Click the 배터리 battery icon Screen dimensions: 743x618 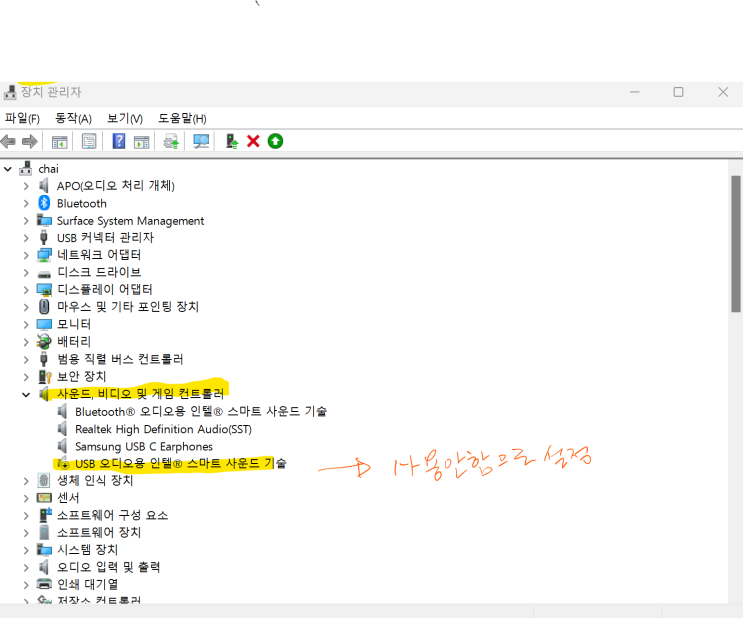coord(44,341)
